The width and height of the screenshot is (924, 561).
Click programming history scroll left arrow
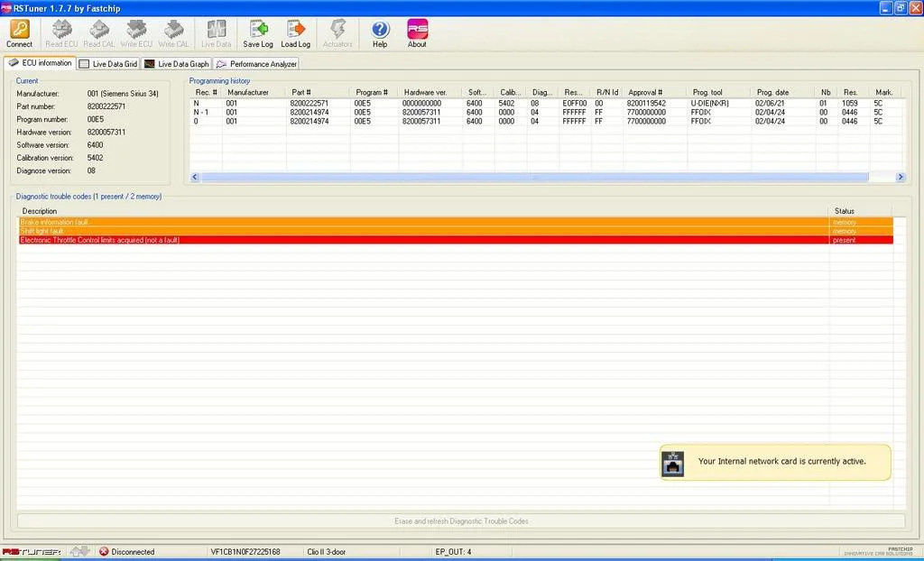coord(195,177)
